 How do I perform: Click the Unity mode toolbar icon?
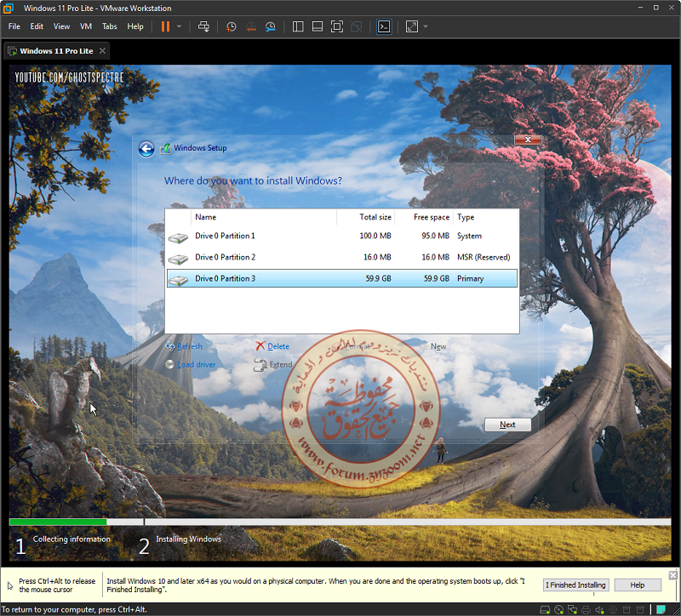pyautogui.click(x=356, y=26)
